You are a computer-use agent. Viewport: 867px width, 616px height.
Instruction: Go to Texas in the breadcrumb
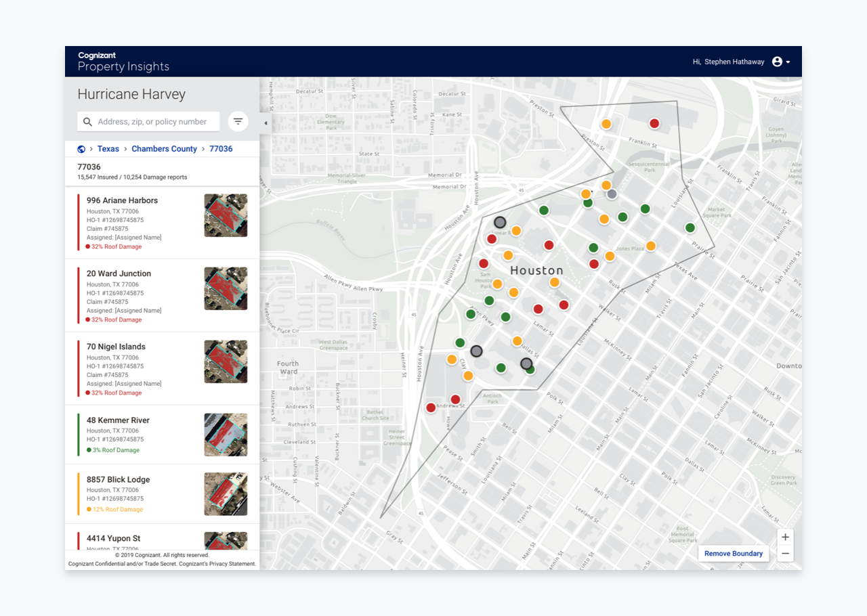click(108, 149)
